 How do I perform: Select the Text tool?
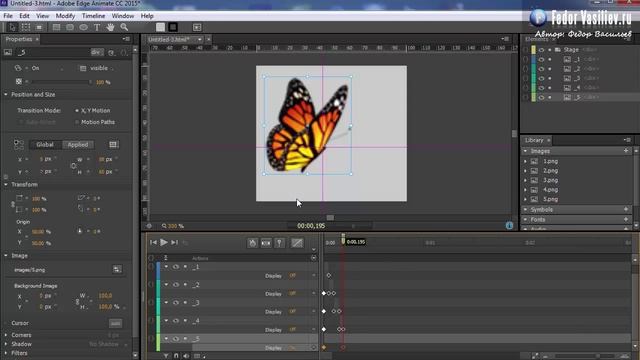pos(97,27)
